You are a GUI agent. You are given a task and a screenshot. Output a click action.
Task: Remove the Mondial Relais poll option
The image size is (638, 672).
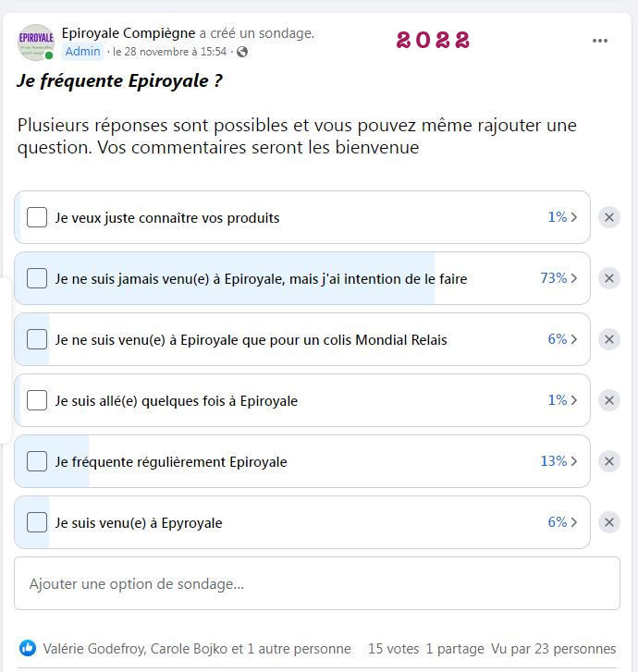[609, 339]
